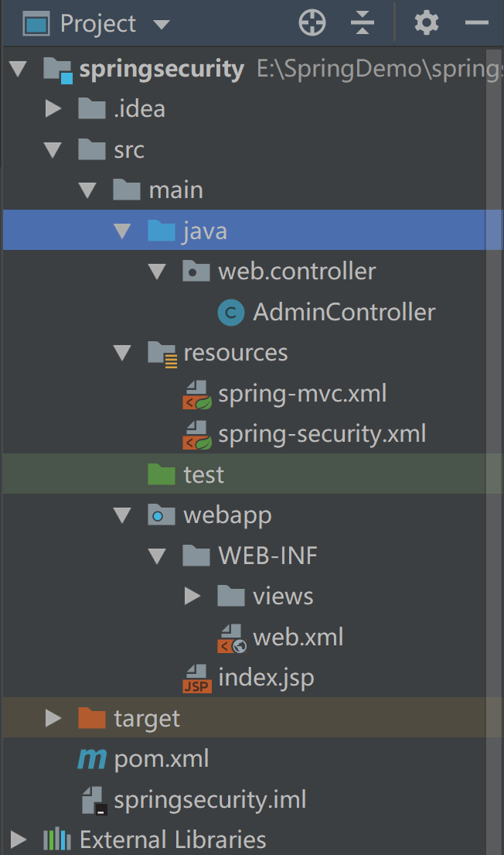Image resolution: width=504 pixels, height=855 pixels.
Task: Click the index.jsp JSP file icon
Action: pyautogui.click(x=197, y=679)
